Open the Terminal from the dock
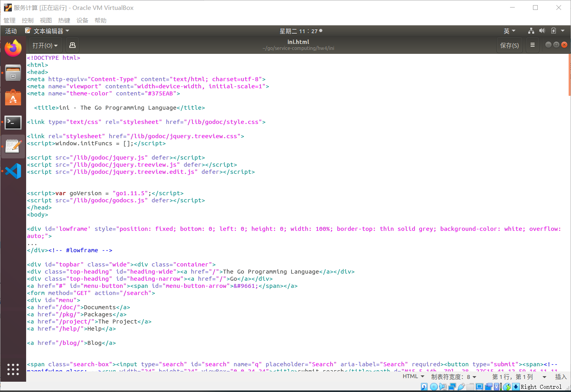The height and width of the screenshot is (392, 571). point(13,122)
